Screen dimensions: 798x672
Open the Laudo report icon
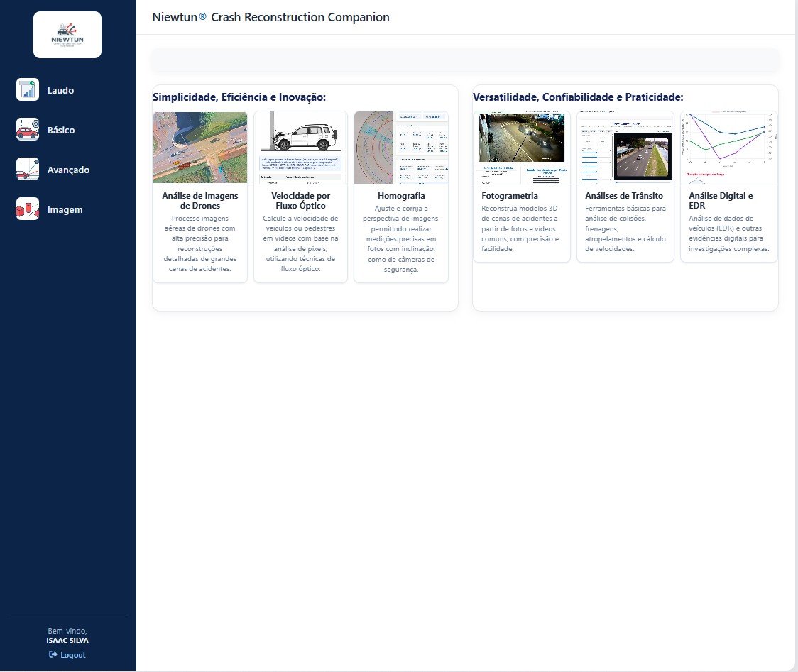point(28,89)
